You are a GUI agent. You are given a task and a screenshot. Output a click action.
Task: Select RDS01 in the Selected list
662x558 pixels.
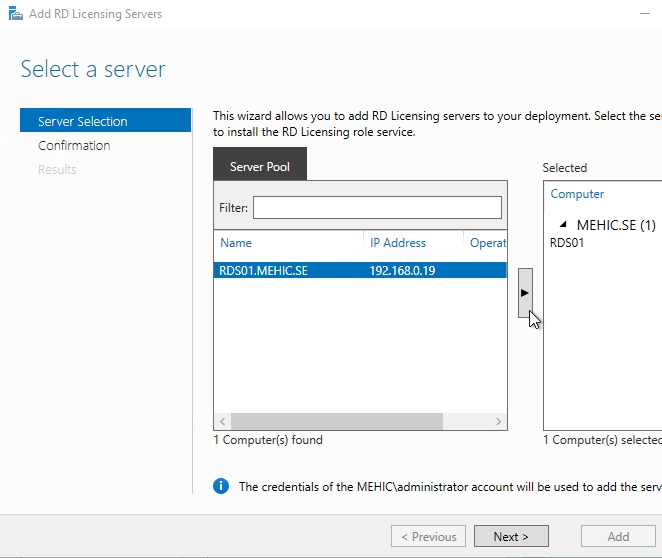click(x=568, y=243)
